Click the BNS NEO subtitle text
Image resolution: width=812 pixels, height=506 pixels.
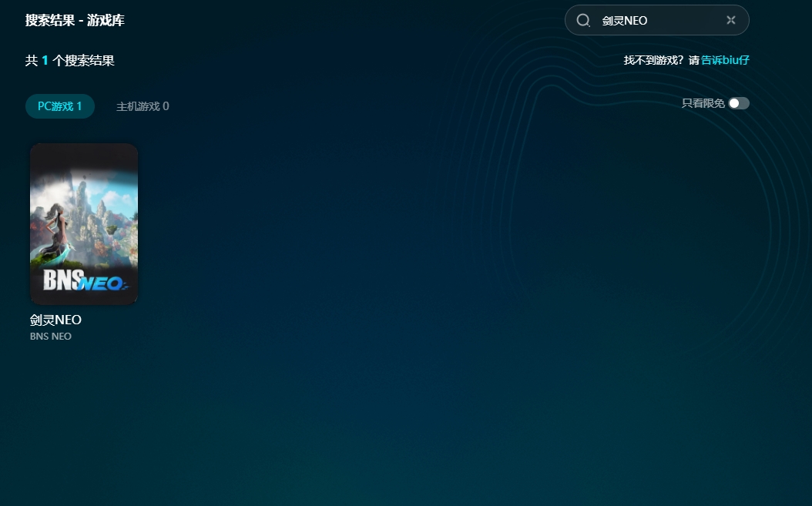click(x=51, y=336)
